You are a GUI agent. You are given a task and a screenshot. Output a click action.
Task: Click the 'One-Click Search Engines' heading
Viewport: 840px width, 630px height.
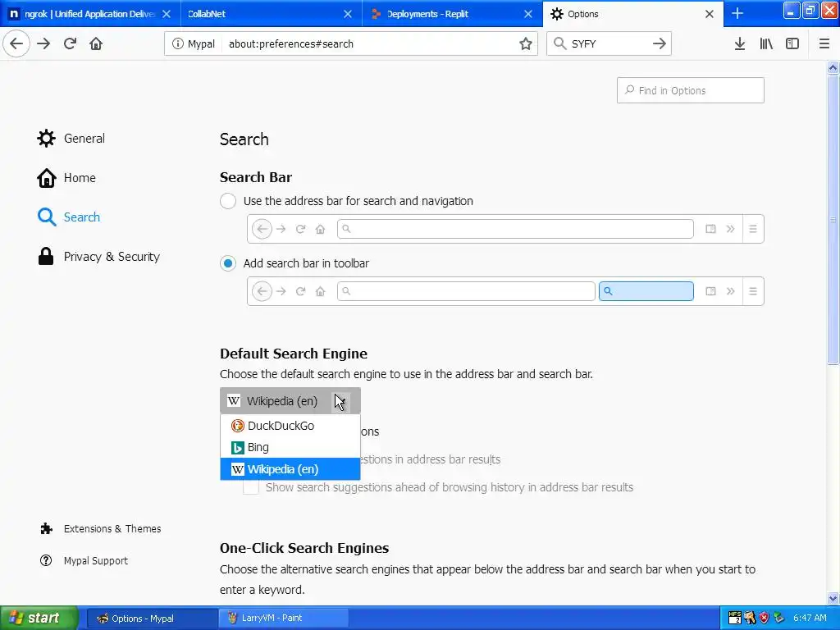tap(304, 548)
